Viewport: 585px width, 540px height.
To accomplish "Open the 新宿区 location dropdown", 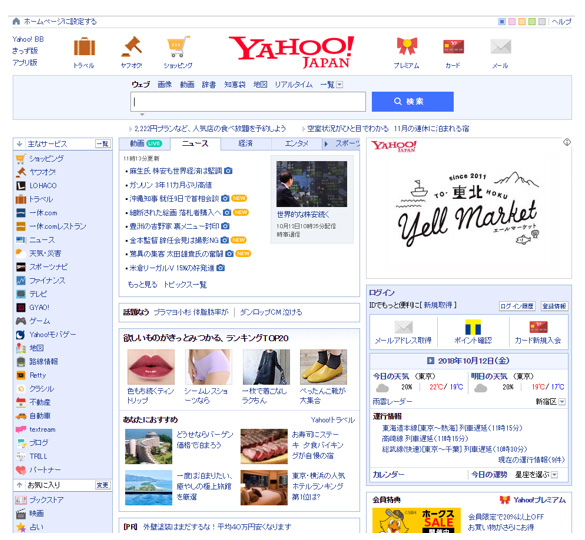I will click(x=562, y=402).
